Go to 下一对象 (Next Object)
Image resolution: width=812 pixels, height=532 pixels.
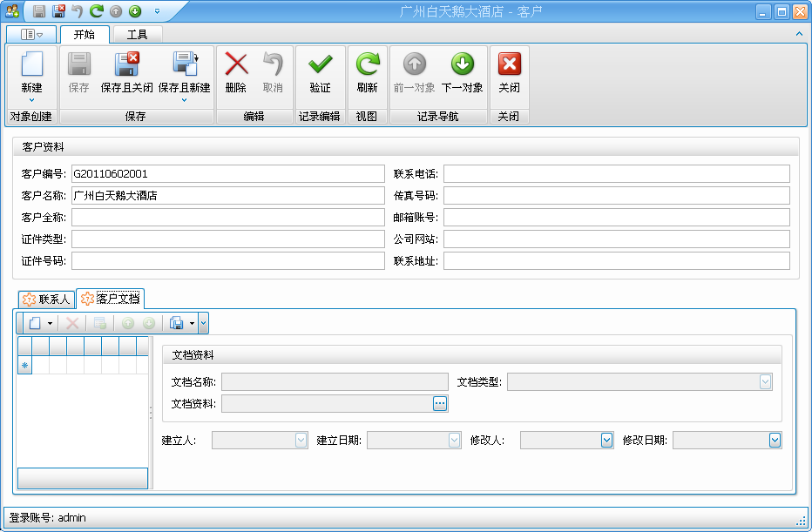[x=462, y=66]
